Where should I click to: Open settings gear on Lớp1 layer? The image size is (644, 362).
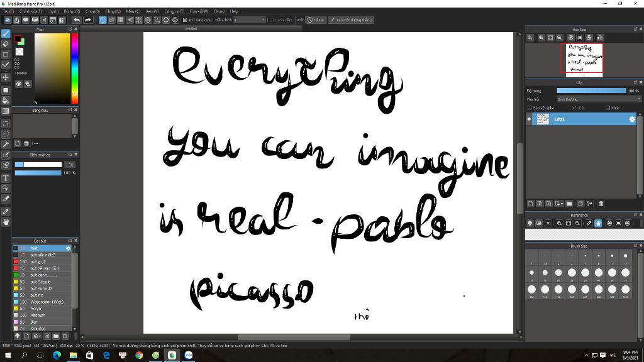point(631,119)
